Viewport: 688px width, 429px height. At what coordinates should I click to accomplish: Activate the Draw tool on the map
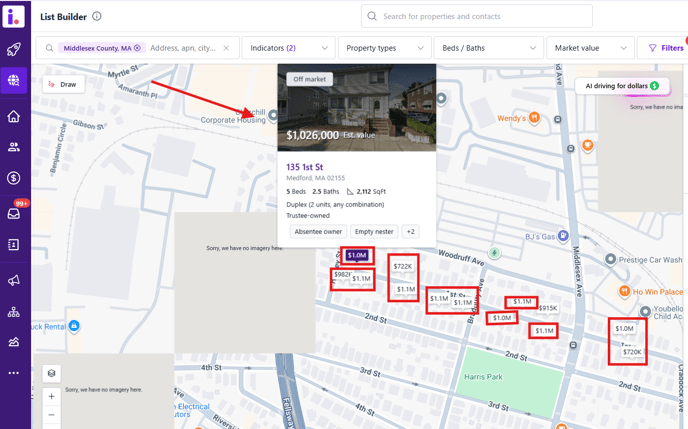pos(63,85)
